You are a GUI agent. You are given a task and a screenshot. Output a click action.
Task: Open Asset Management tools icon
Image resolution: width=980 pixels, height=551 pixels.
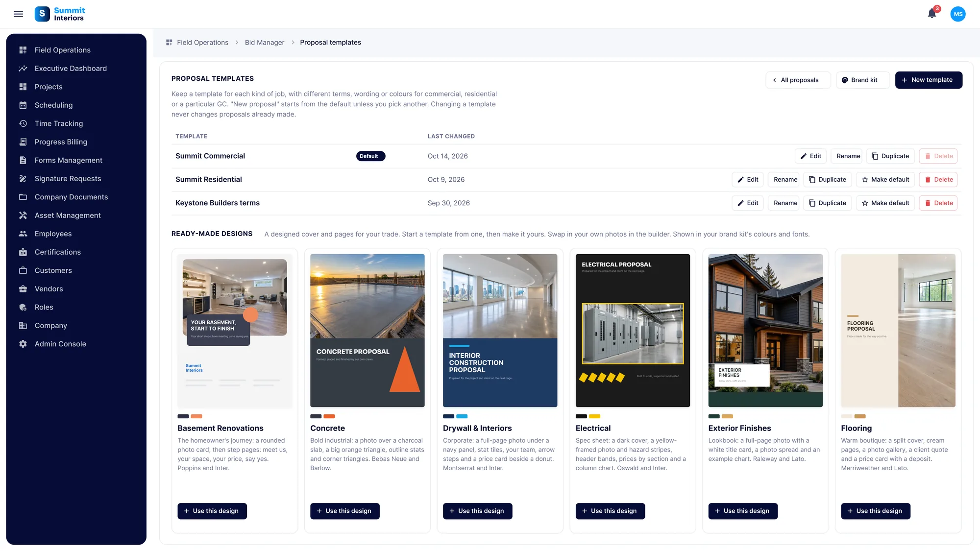pyautogui.click(x=23, y=216)
